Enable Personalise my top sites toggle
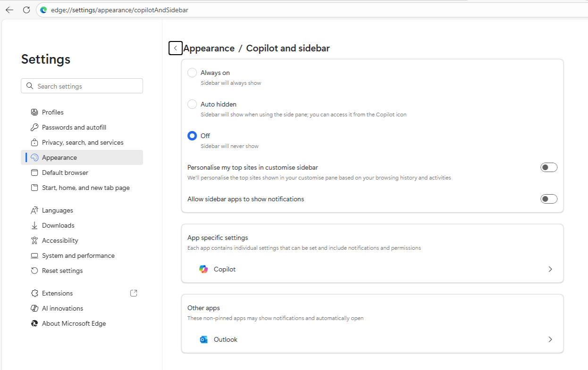 [x=549, y=167]
